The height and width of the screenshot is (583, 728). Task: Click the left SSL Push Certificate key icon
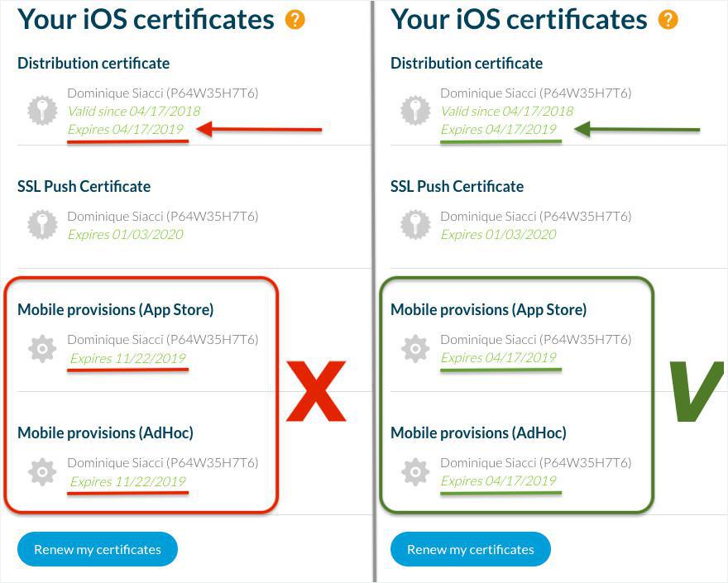pyautogui.click(x=42, y=224)
